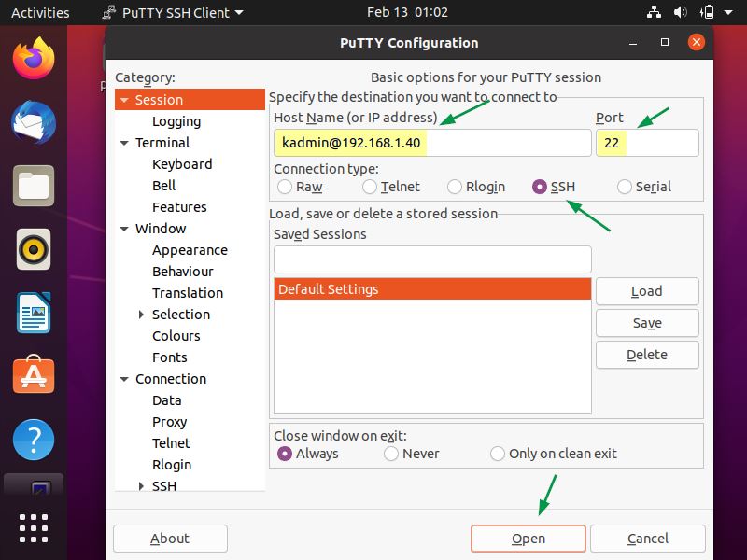Select Default Settings in sessions list
This screenshot has width=747, height=560.
pyautogui.click(x=432, y=289)
